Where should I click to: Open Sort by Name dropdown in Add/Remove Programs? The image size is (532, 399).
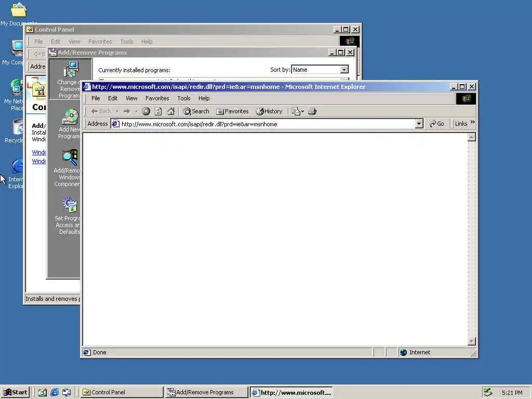tap(344, 70)
